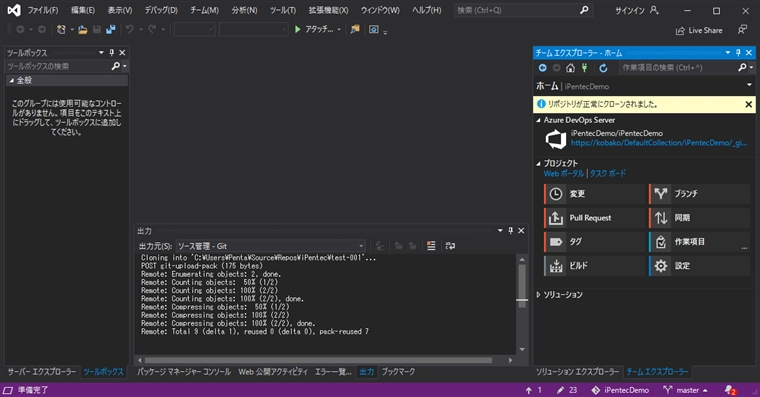
Task: Open the 拡張機能(X) menu
Action: coord(328,10)
